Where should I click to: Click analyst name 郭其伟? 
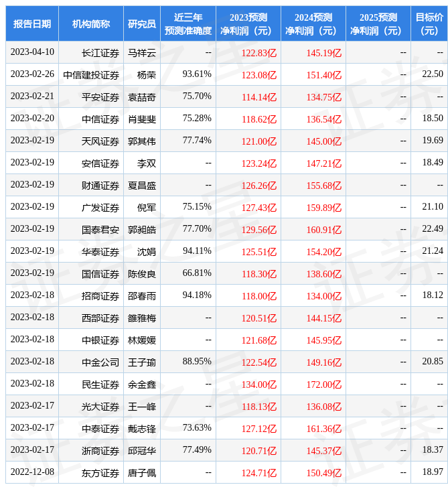(142, 141)
